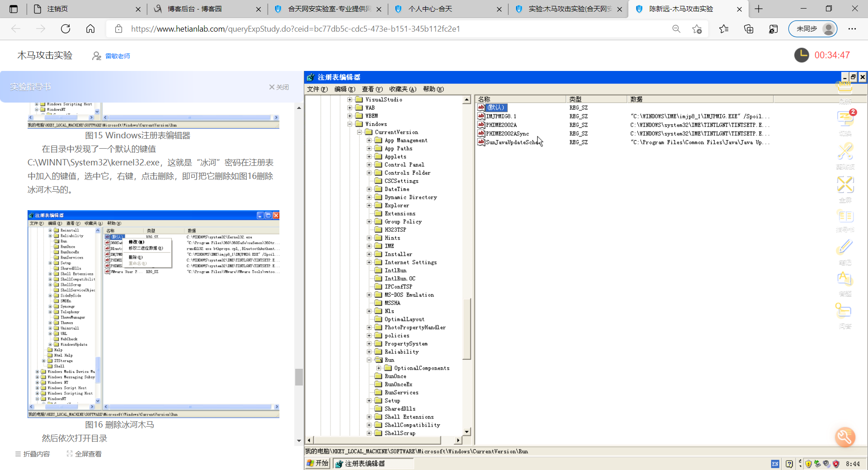Screen dimensions: 868x470
Task: Click 全屏查看 to view guide fullscreen
Action: click(84, 454)
